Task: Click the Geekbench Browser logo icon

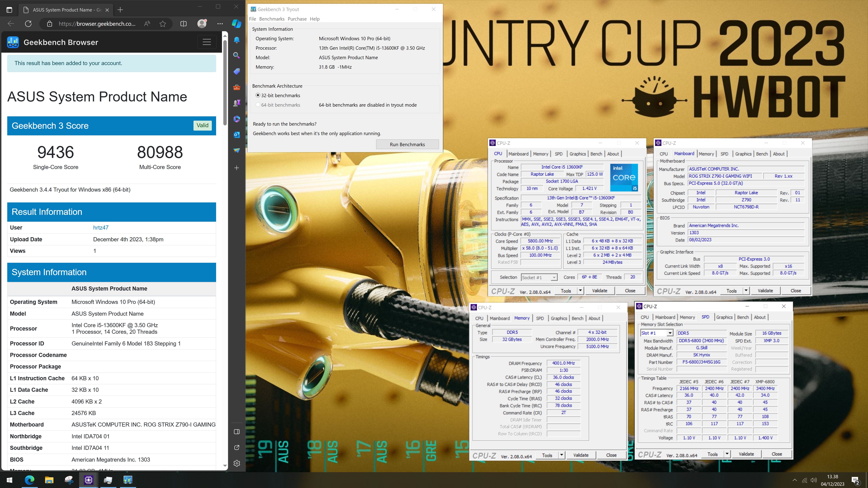Action: coord(13,42)
